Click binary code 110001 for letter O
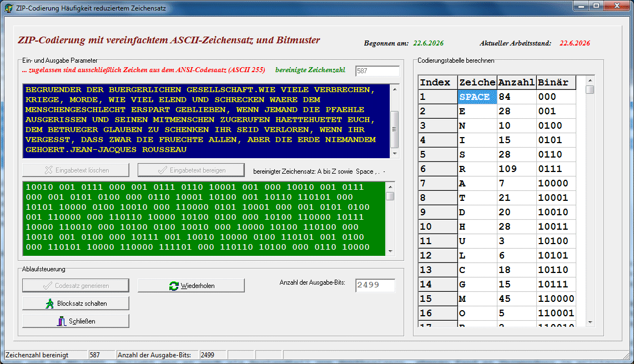This screenshot has height=364, width=634. point(556,313)
